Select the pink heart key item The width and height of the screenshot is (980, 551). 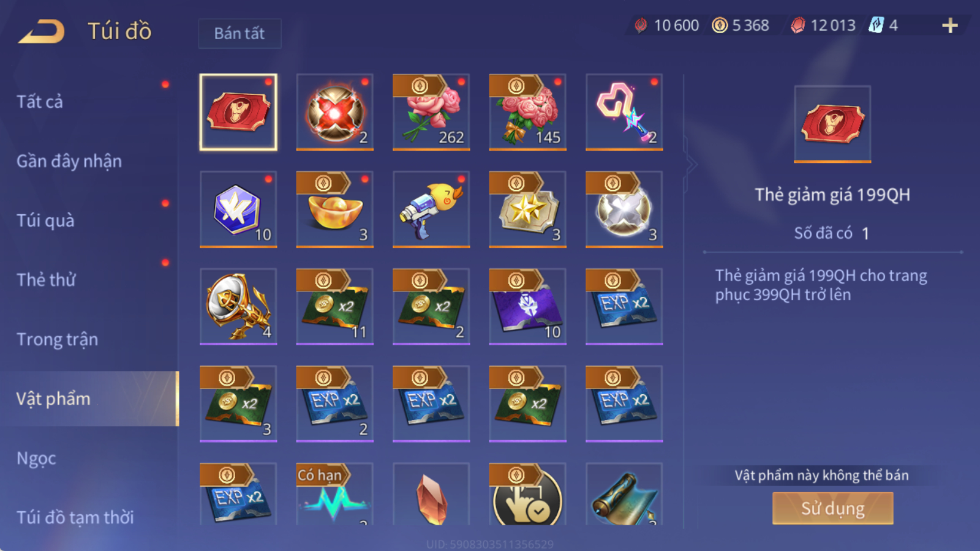[624, 112]
